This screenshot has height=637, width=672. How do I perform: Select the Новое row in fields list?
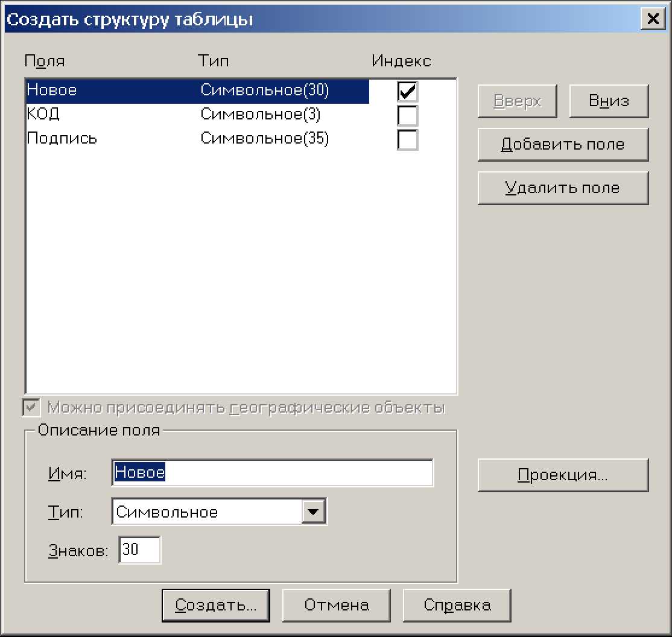point(52,91)
